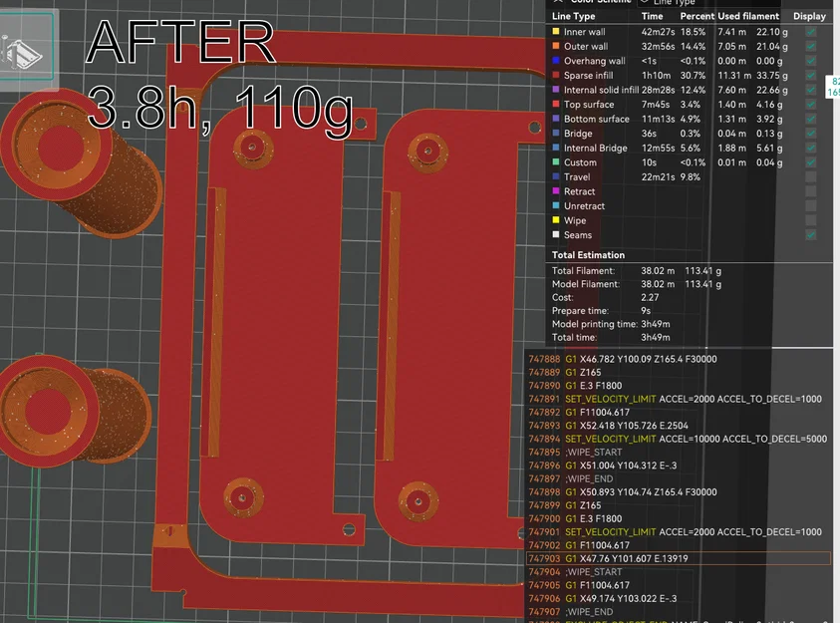Select the Inner wall label
The width and height of the screenshot is (840, 623).
point(585,32)
